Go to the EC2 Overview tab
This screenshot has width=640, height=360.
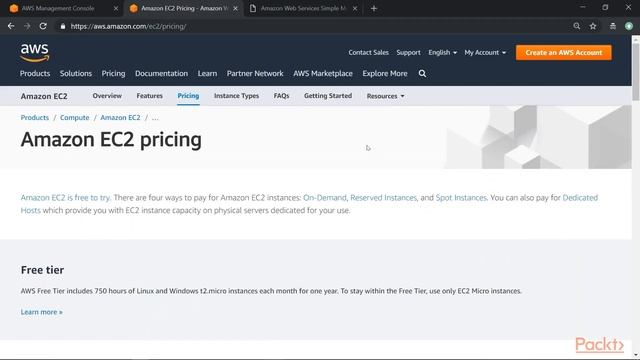coord(107,96)
